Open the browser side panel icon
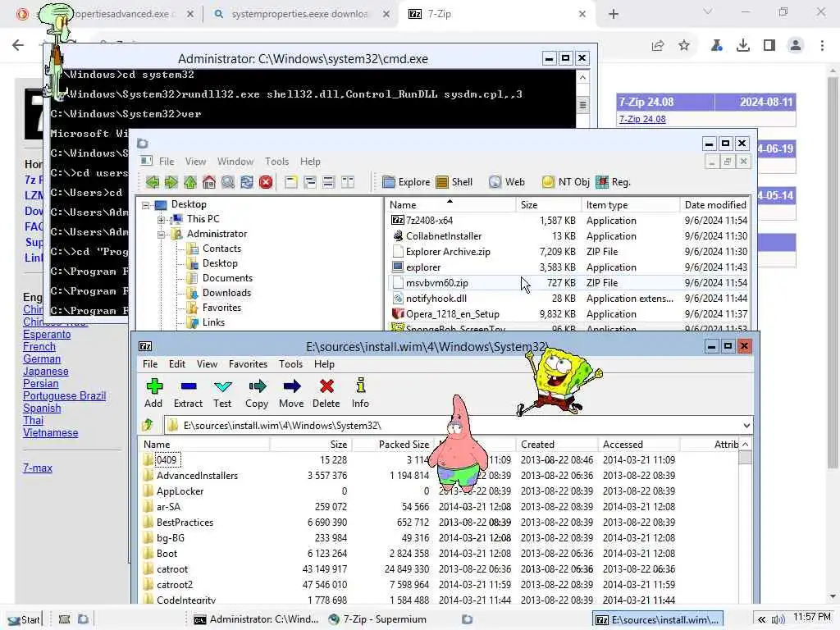840x630 pixels. 769,46
